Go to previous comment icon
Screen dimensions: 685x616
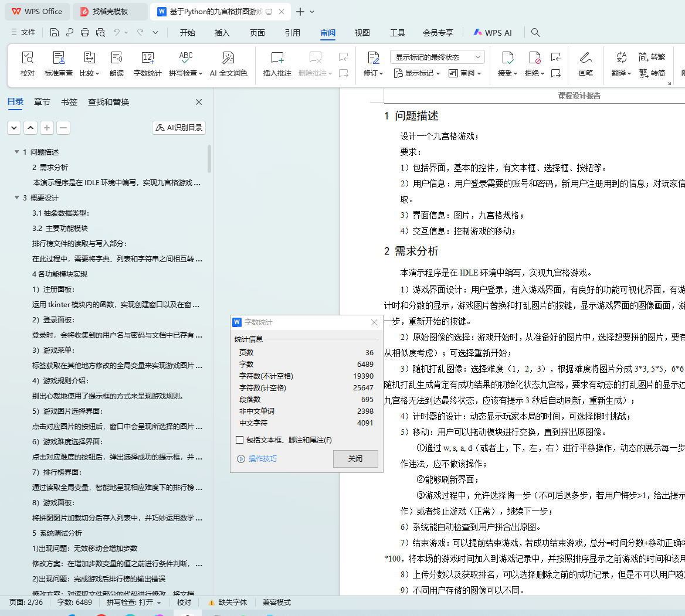pyautogui.click(x=343, y=57)
